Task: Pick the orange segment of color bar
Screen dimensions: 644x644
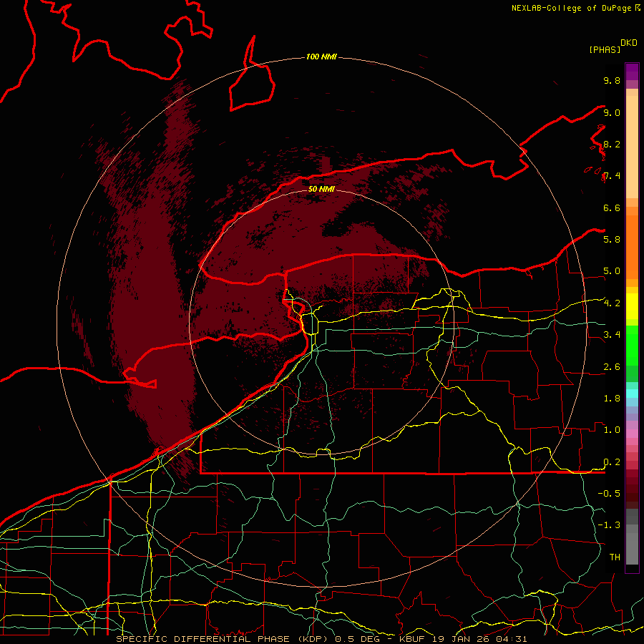Action: pyautogui.click(x=632, y=247)
